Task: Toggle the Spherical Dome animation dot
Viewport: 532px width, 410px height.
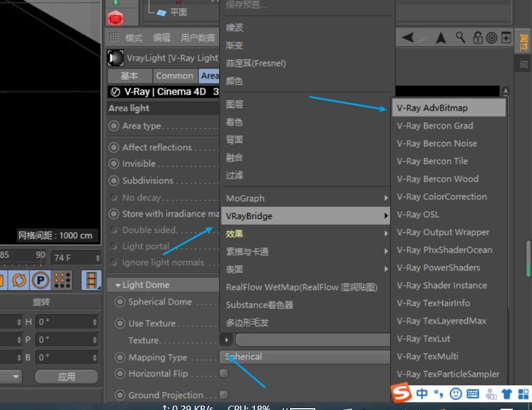Action: tap(120, 302)
